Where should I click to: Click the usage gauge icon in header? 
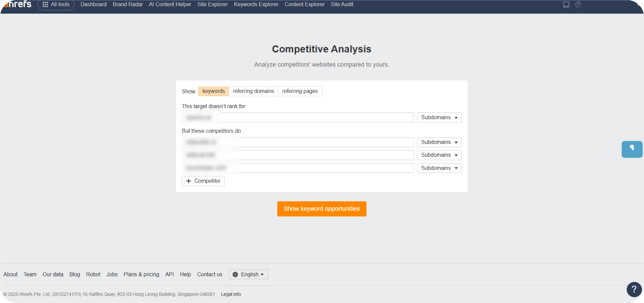tap(578, 5)
